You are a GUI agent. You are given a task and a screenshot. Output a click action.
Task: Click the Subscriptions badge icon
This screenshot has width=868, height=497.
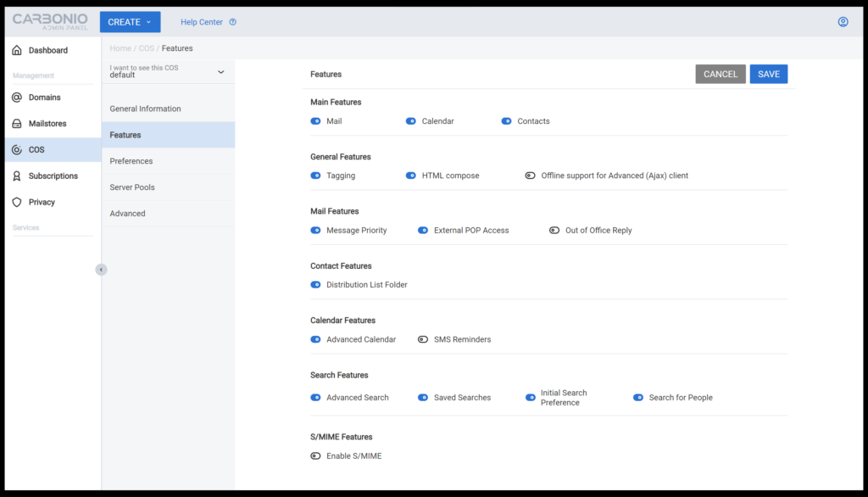(17, 176)
